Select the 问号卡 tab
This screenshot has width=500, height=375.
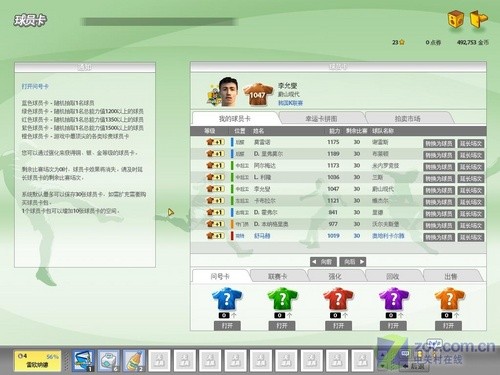click(x=220, y=276)
